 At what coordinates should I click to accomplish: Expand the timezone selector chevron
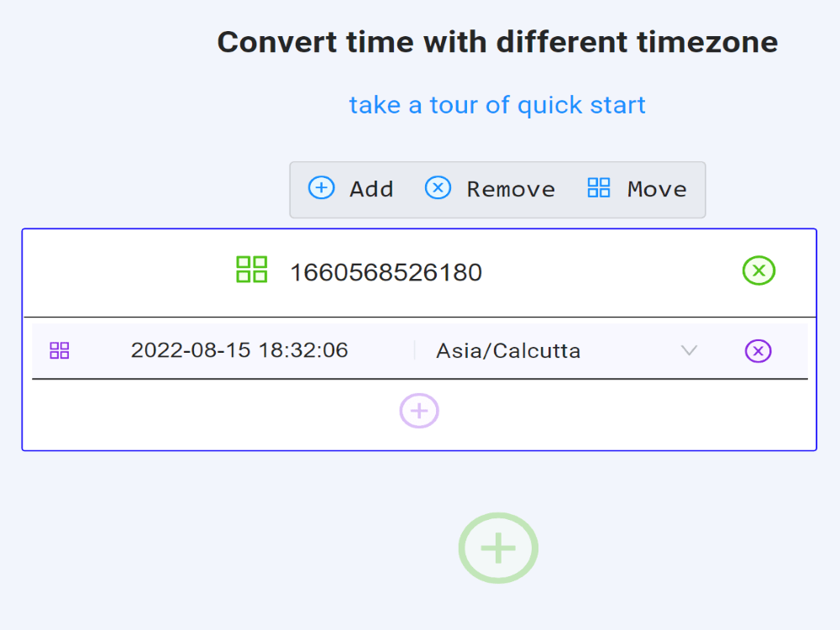pos(689,350)
